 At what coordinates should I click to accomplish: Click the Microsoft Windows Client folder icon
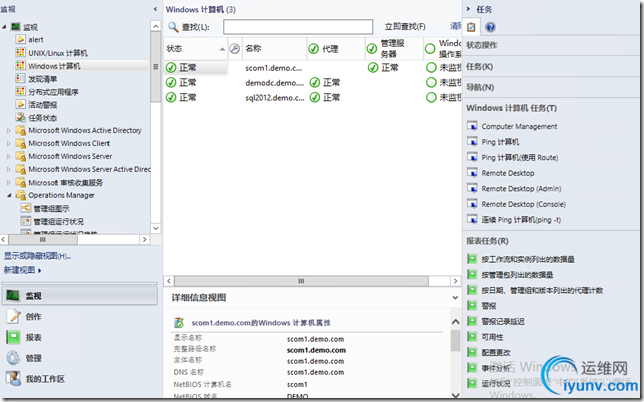click(x=20, y=143)
